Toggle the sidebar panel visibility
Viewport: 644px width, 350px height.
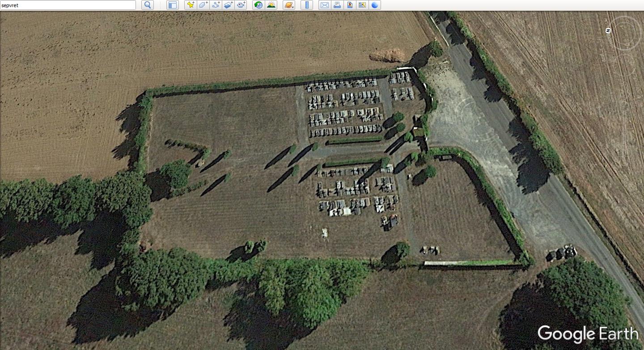pyautogui.click(x=173, y=5)
